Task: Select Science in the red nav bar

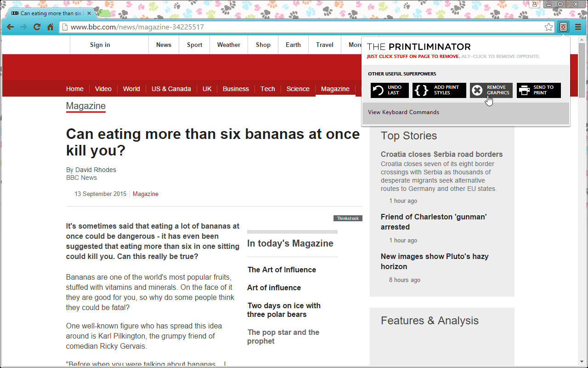Action: 298,89
